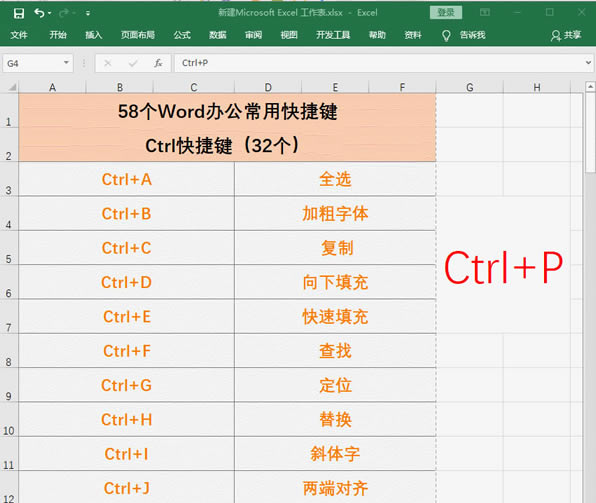Image resolution: width=596 pixels, height=503 pixels.
Task: Open the Undo history dropdown arrow
Action: [x=49, y=13]
